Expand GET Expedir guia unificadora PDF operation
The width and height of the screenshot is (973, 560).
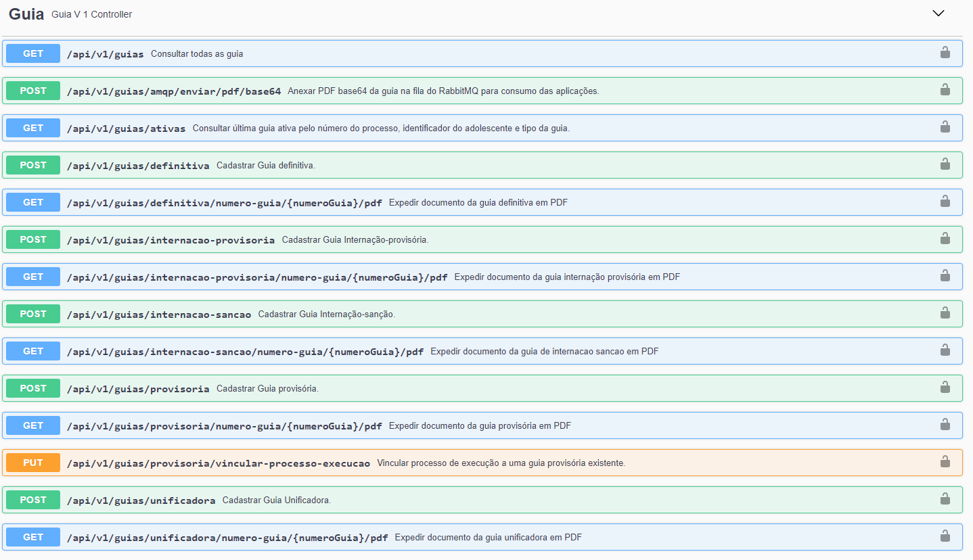tap(487, 538)
